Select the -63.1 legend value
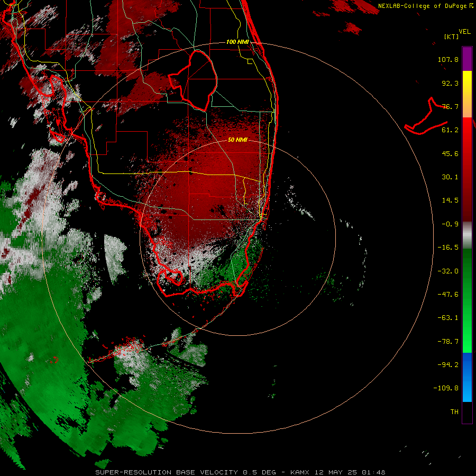This screenshot has height=476, width=476. 448,318
